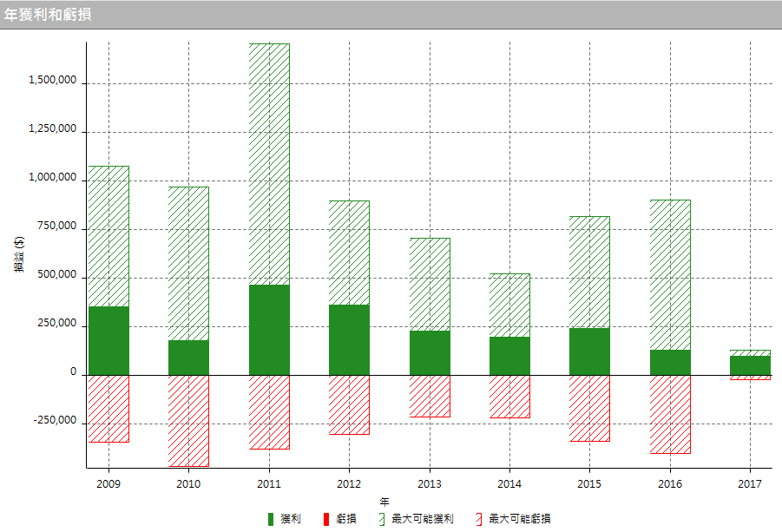The height and width of the screenshot is (532, 782).
Task: Click the 1,500,000 y-axis value
Action: tap(52, 80)
